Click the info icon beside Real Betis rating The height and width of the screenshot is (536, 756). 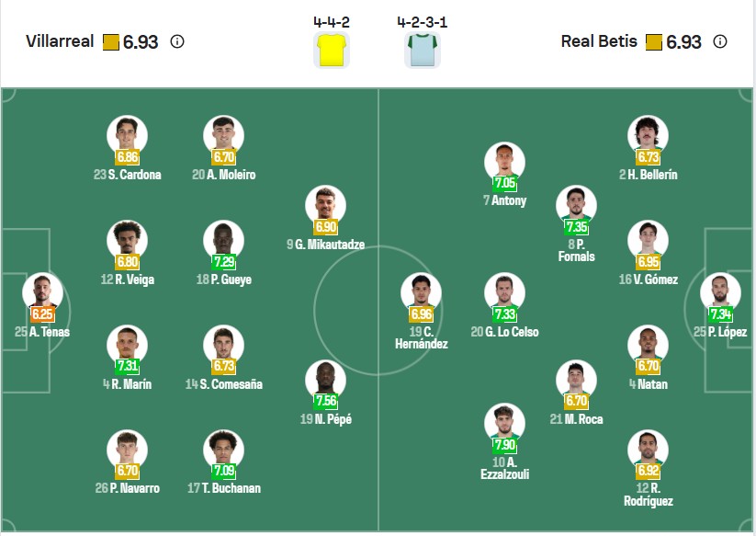720,41
